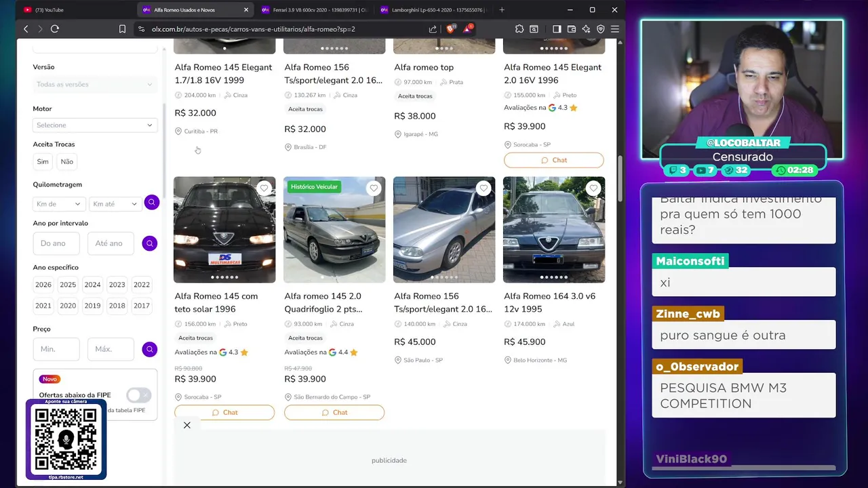The height and width of the screenshot is (488, 868).
Task: Open photo of black Alfa Romeo 145 DS Multimarcas
Action: pyautogui.click(x=224, y=230)
